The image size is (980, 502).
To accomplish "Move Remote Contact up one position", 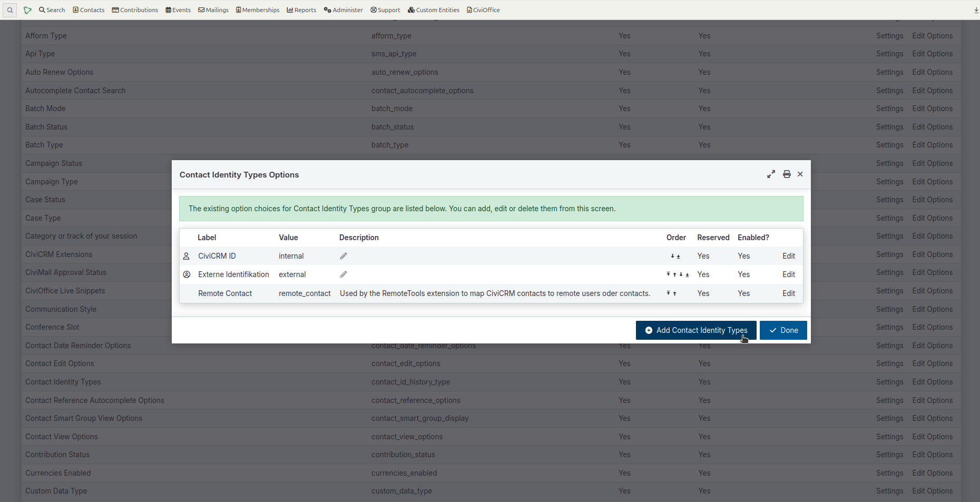I will (x=675, y=293).
